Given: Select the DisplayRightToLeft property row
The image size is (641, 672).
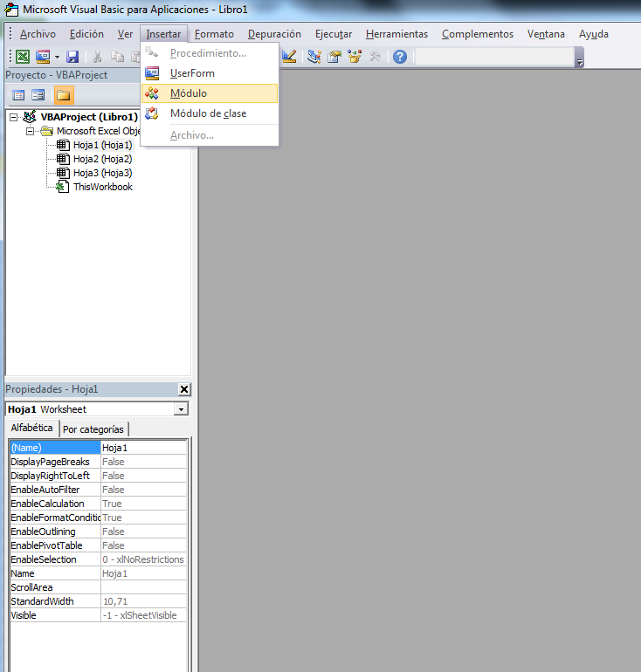Looking at the screenshot, I should (98, 476).
